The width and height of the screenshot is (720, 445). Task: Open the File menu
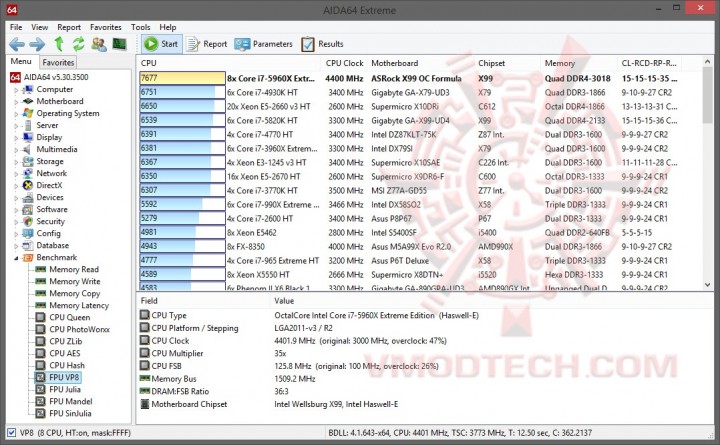pos(16,27)
